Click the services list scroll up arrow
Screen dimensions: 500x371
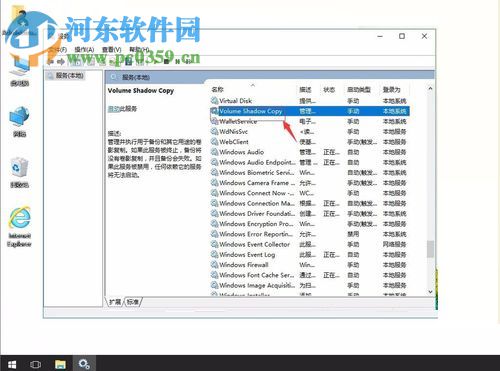[x=430, y=89]
